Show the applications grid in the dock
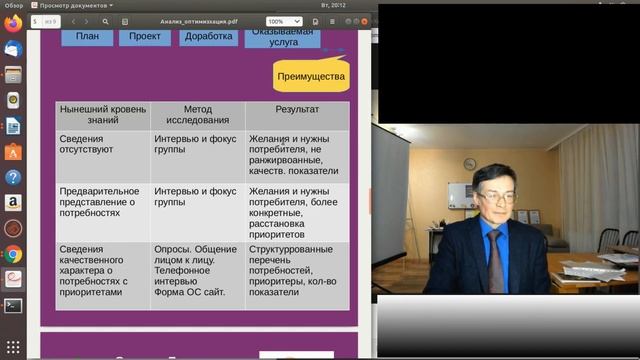Image resolution: width=640 pixels, height=360 pixels. (13, 347)
